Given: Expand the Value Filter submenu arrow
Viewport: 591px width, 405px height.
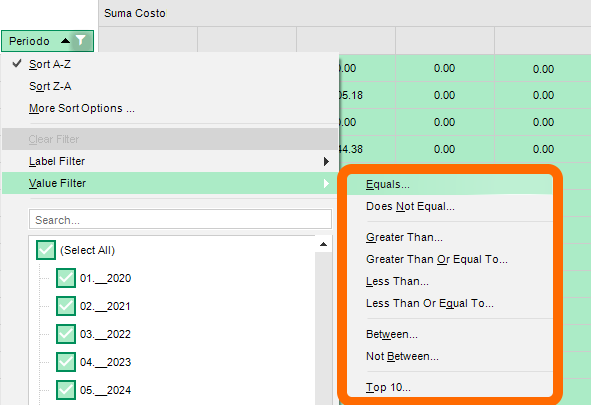Looking at the screenshot, I should tap(326, 183).
